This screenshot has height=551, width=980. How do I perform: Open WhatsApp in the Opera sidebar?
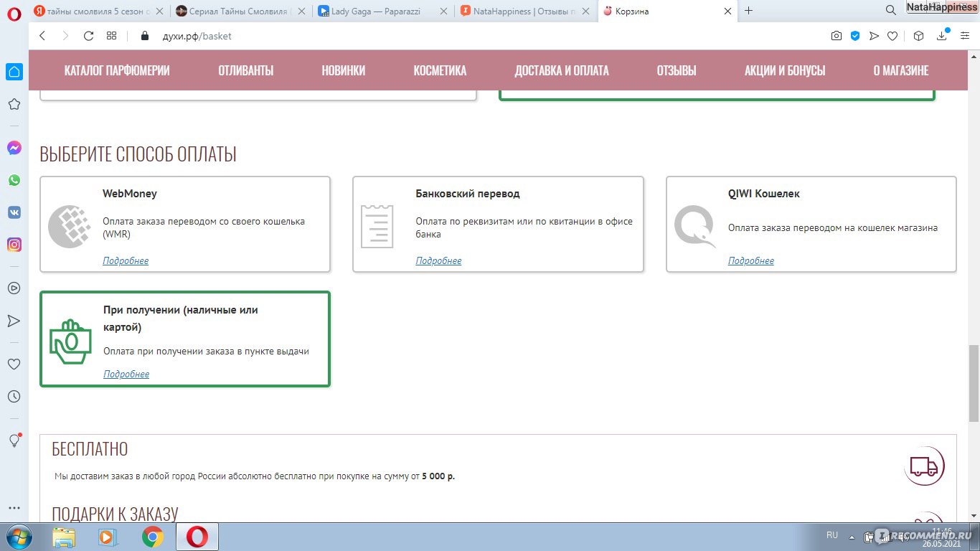(x=14, y=180)
